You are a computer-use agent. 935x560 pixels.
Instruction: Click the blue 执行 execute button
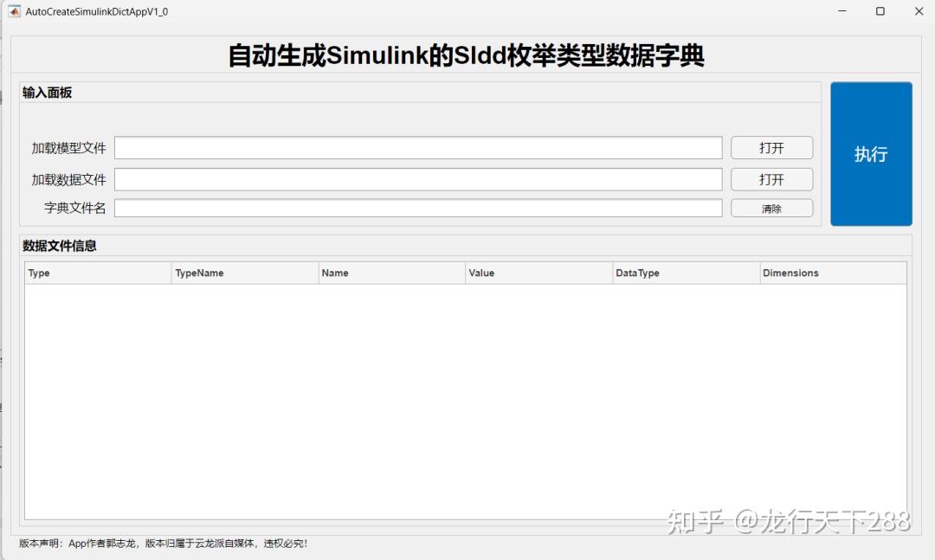[871, 154]
